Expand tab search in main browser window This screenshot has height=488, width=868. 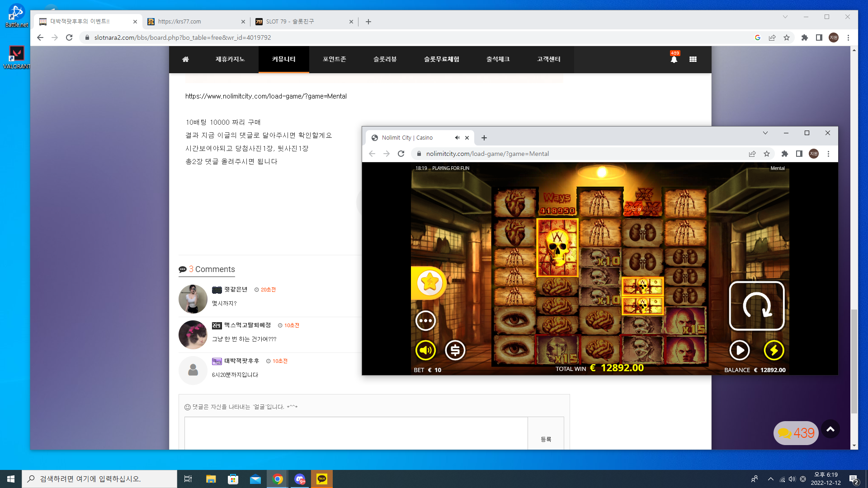click(x=785, y=17)
